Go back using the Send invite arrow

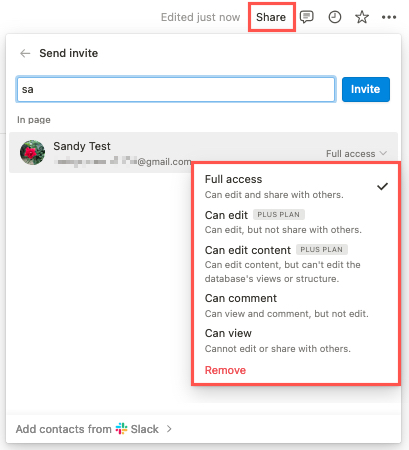coord(25,53)
